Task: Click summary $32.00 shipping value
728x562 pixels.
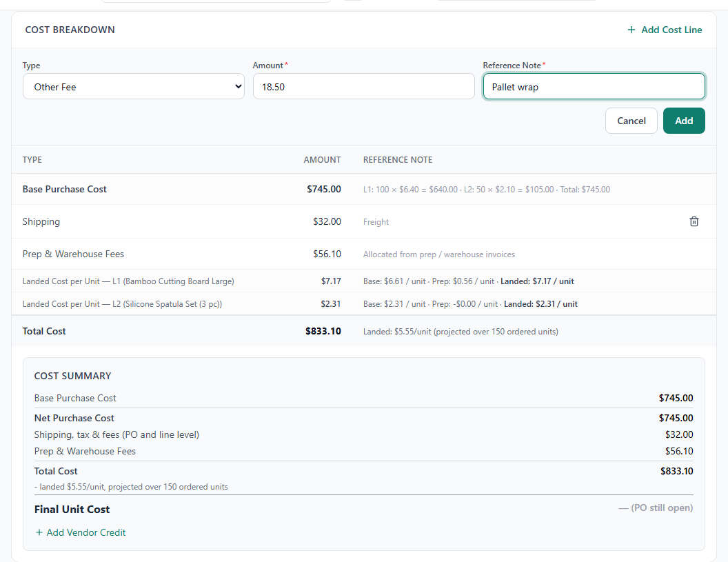Action: coord(679,434)
